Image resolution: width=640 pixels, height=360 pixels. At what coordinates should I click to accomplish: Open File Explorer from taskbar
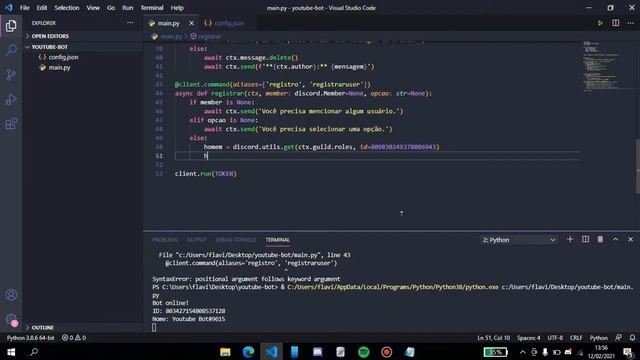point(225,352)
